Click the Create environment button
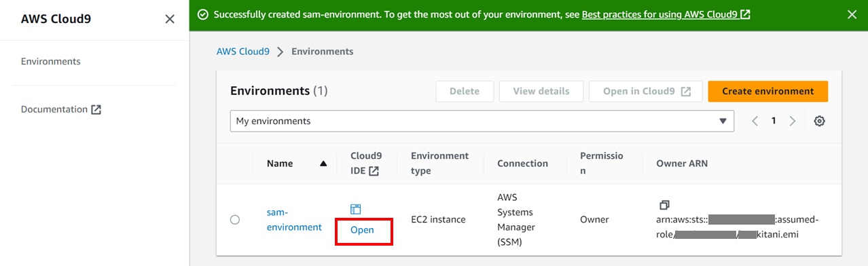Viewport: 868px width, 266px height. coord(767,91)
